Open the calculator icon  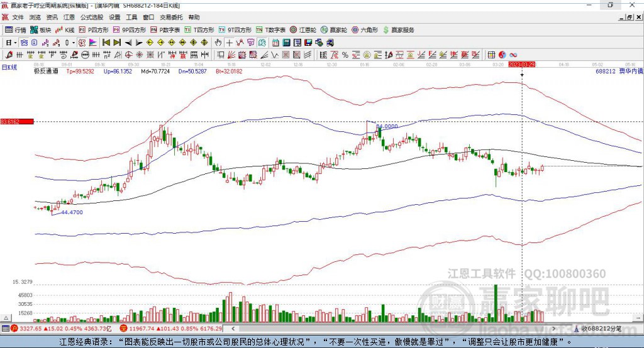click(287, 43)
